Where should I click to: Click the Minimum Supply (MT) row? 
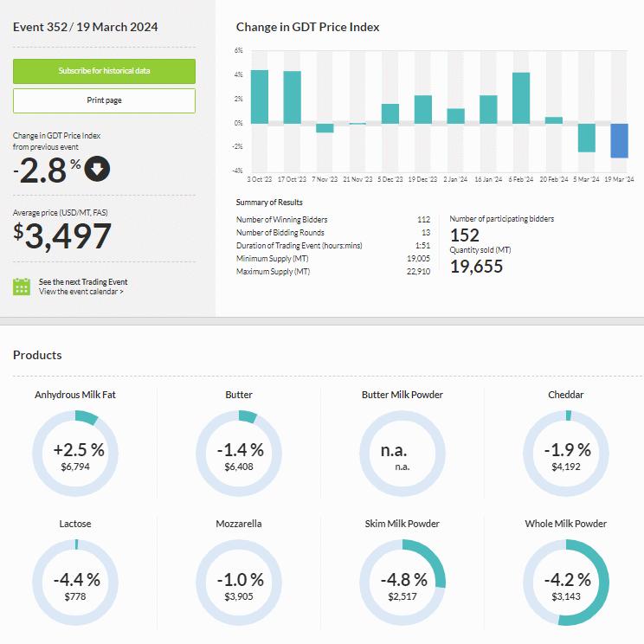point(333,259)
